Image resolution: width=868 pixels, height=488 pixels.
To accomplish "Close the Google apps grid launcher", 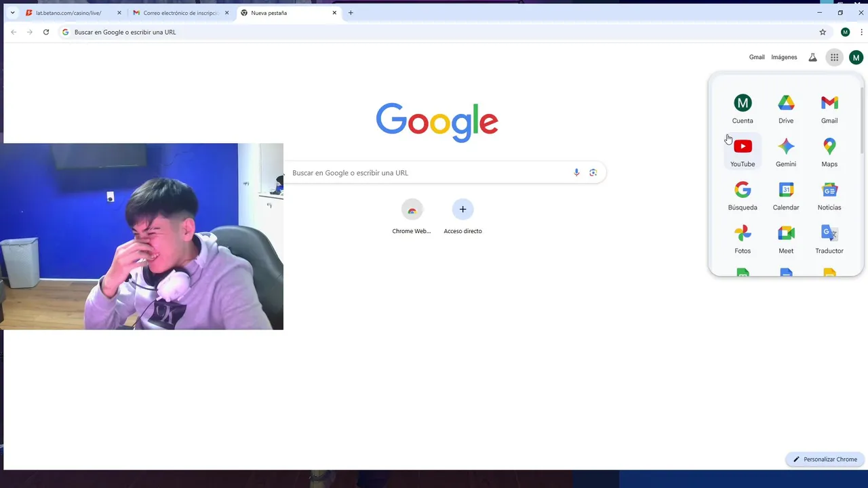I will (x=834, y=58).
